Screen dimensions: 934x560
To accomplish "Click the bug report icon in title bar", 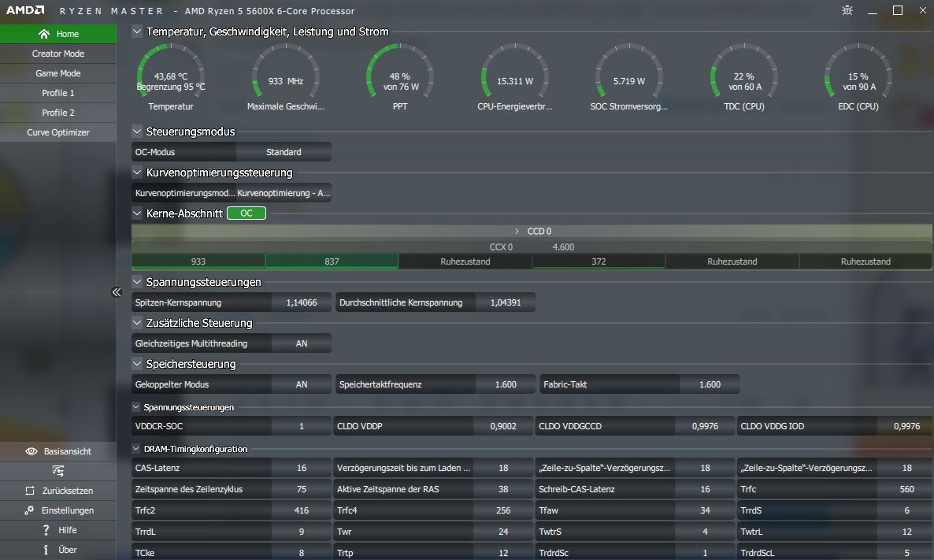I will click(847, 10).
